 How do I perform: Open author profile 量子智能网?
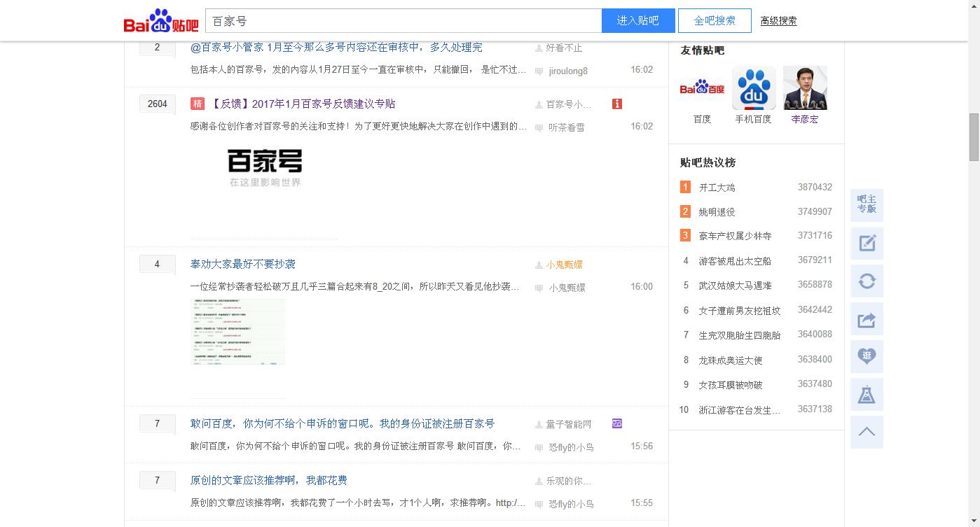(x=569, y=424)
